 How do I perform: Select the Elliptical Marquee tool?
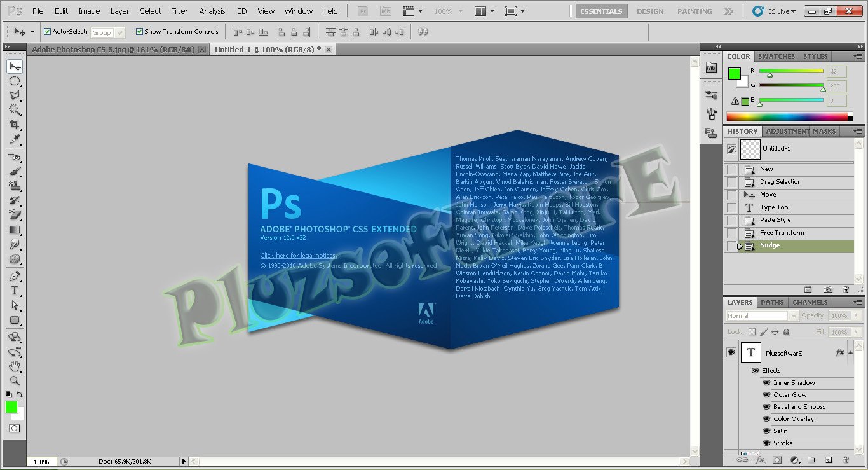15,81
